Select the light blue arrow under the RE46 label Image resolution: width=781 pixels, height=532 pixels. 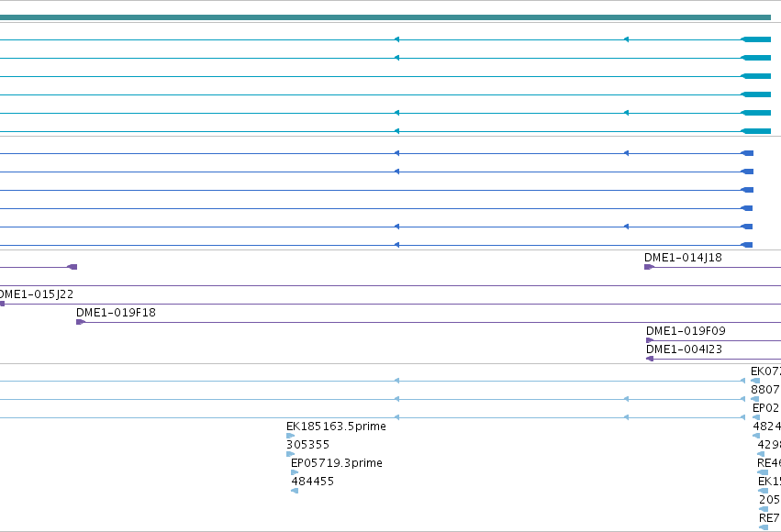coord(763,472)
